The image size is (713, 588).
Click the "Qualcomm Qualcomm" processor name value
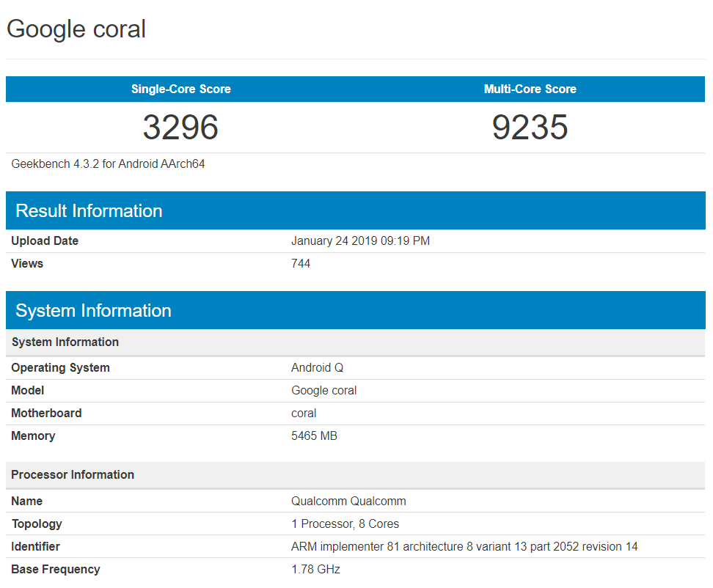click(x=348, y=501)
